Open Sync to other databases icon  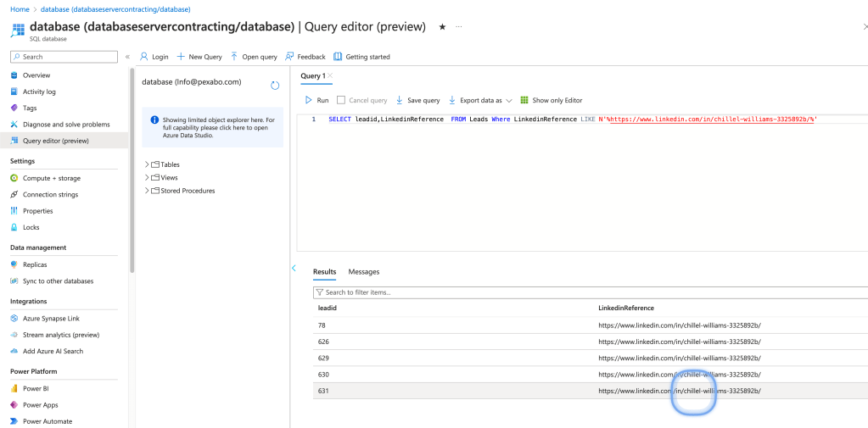[14, 281]
